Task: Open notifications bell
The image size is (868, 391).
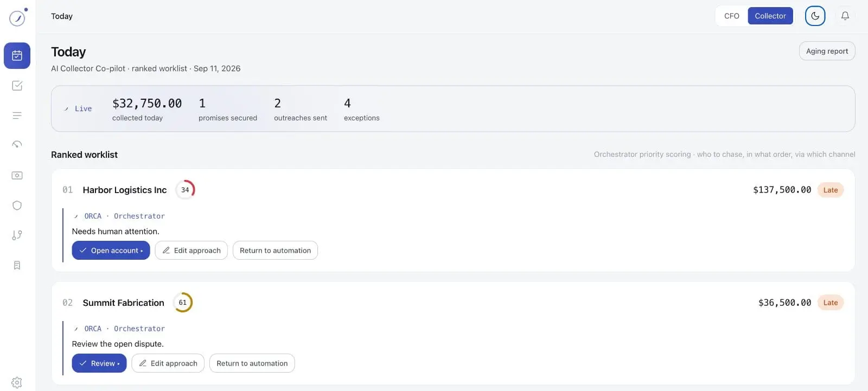Action: click(x=845, y=16)
